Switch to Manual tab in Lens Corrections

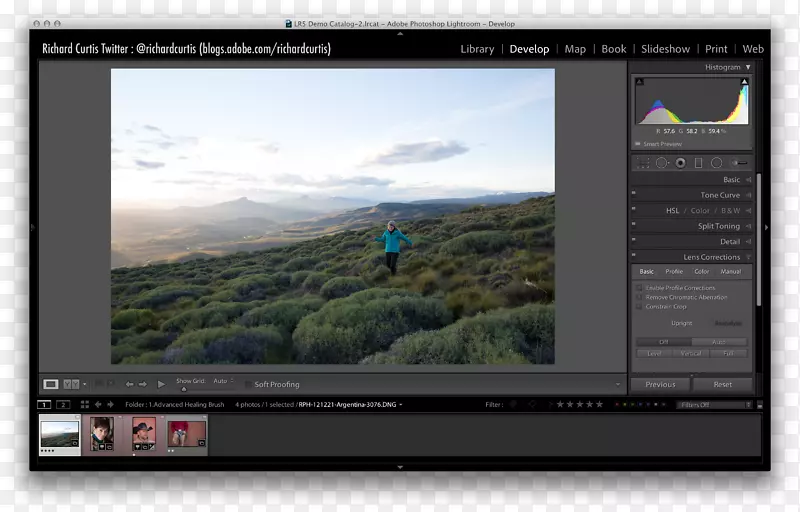click(731, 271)
